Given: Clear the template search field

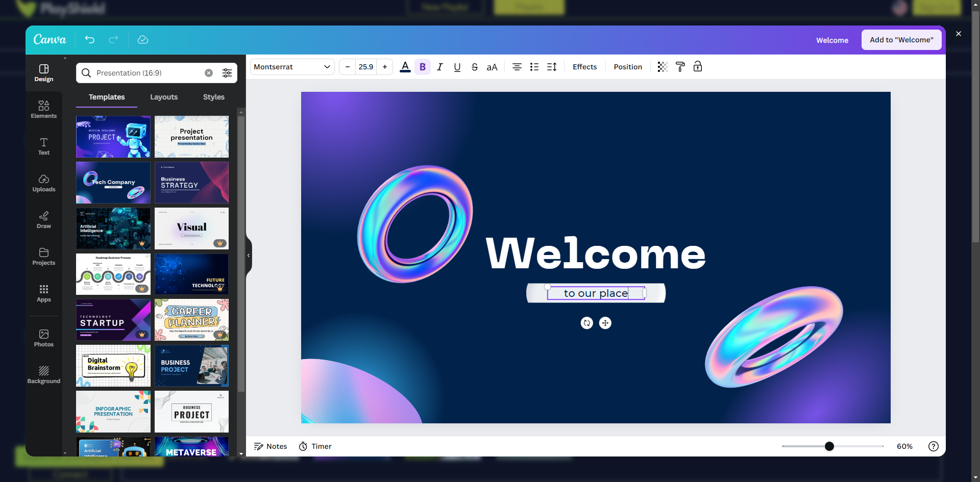Looking at the screenshot, I should pyautogui.click(x=209, y=73).
